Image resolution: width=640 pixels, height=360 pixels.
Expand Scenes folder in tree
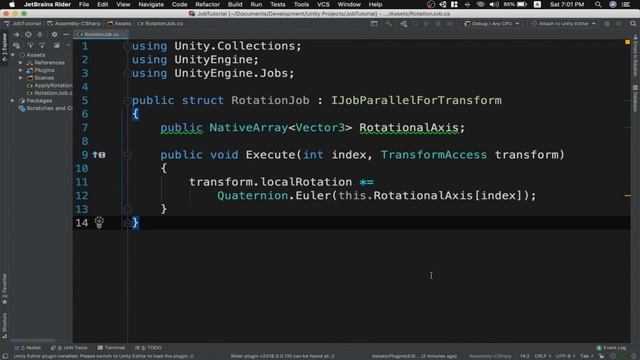tap(20, 78)
